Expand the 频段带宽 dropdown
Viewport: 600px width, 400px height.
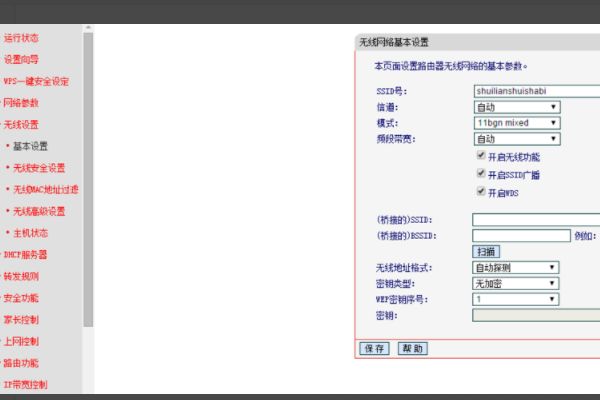point(517,139)
